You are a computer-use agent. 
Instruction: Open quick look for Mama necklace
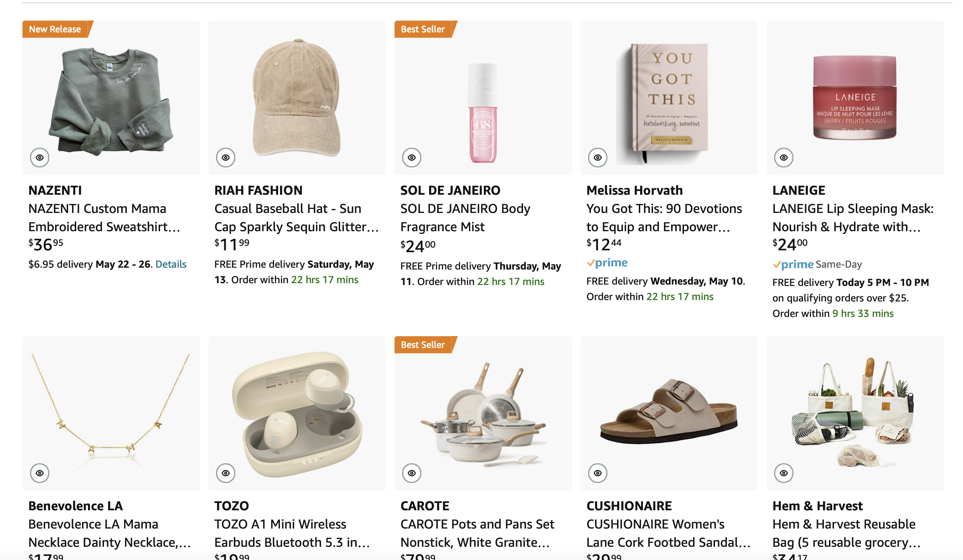point(40,473)
